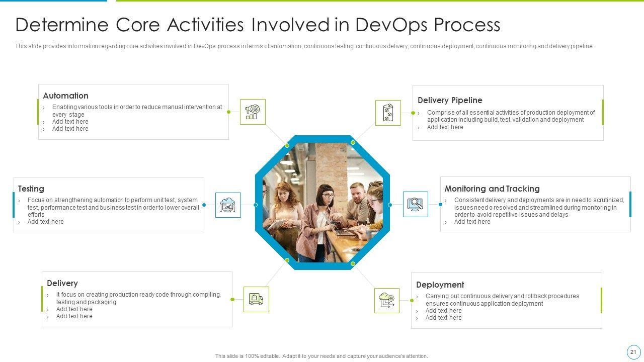Click the slide description subtitle text

[x=304, y=46]
